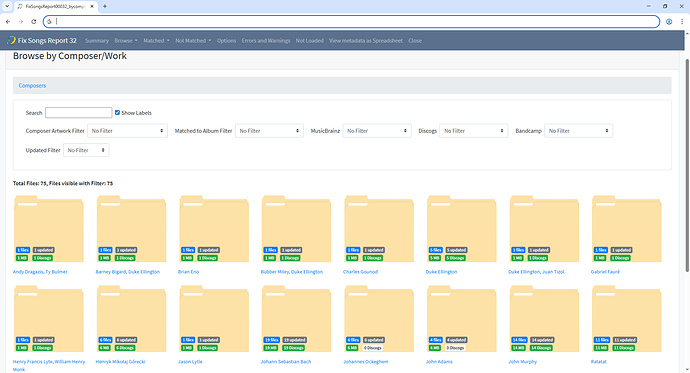
Task: Open the Ratatat name link
Action: pyautogui.click(x=598, y=362)
